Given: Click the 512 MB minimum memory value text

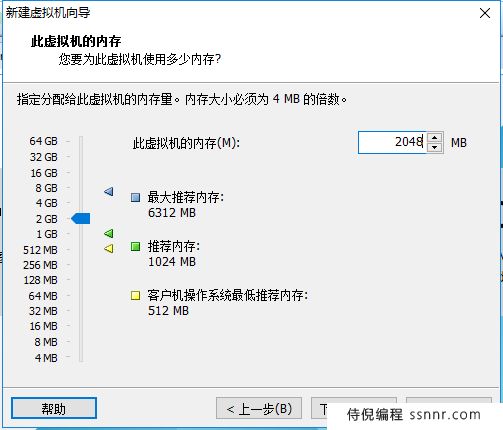Looking at the screenshot, I should click(x=168, y=311).
